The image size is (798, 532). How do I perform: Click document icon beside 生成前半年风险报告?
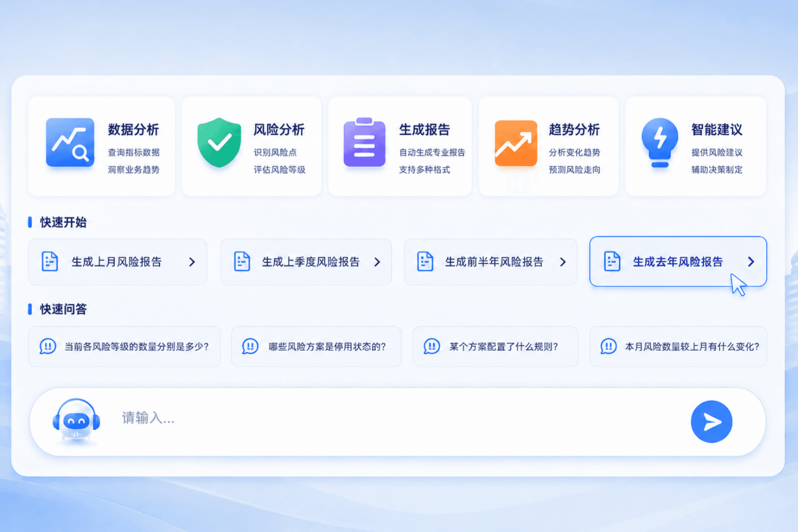(x=425, y=261)
